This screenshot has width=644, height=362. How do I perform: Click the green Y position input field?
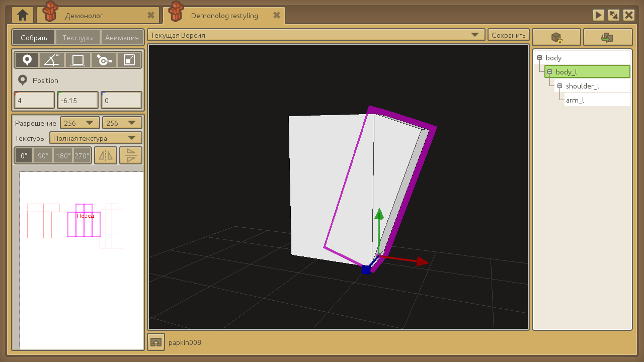pyautogui.click(x=78, y=101)
